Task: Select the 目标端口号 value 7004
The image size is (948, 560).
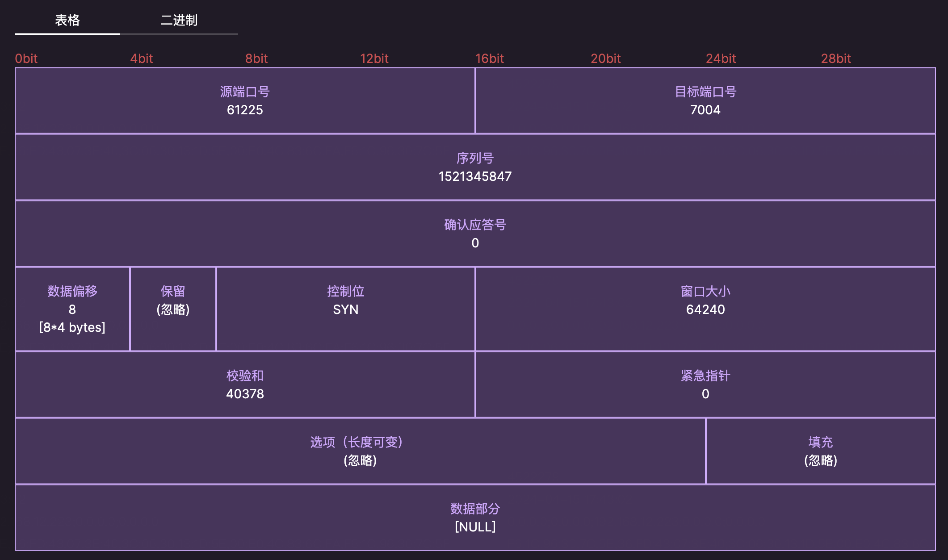Action: tap(705, 110)
